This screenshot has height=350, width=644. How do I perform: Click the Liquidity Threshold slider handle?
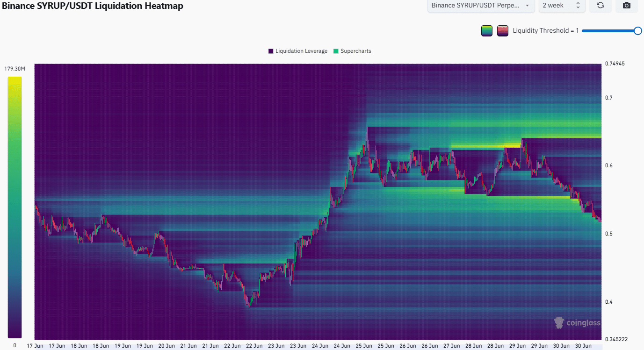(x=637, y=31)
